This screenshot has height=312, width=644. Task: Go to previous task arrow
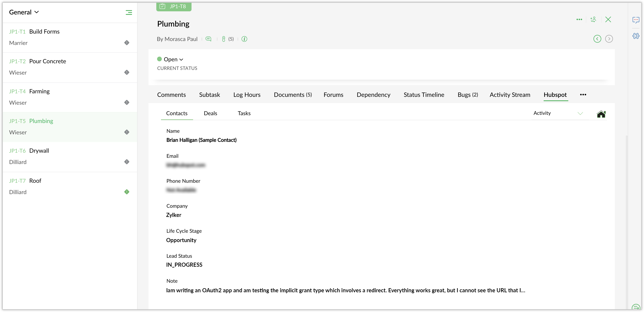click(597, 39)
